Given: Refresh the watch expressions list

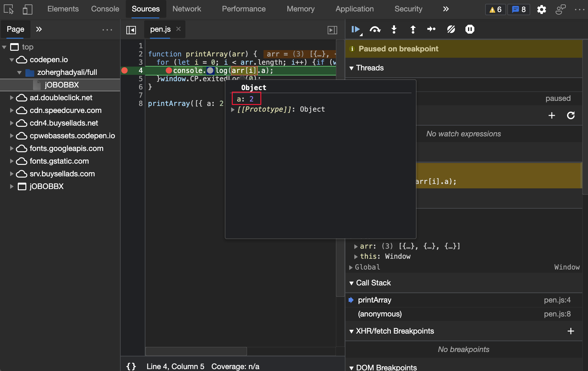Looking at the screenshot, I should click(x=571, y=115).
